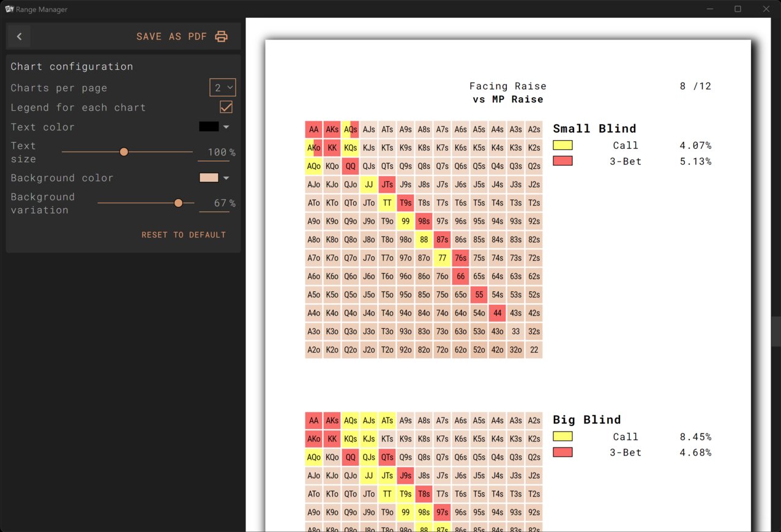Screen dimensions: 781x532
Task: Select the Text size percent input field
Action: point(214,152)
